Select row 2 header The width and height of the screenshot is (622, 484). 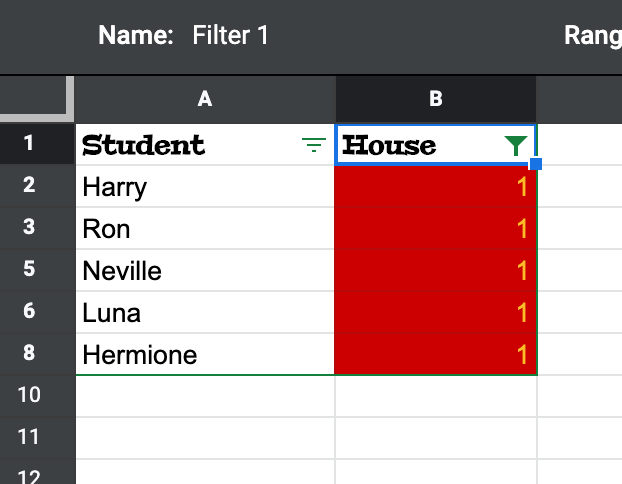click(x=28, y=186)
